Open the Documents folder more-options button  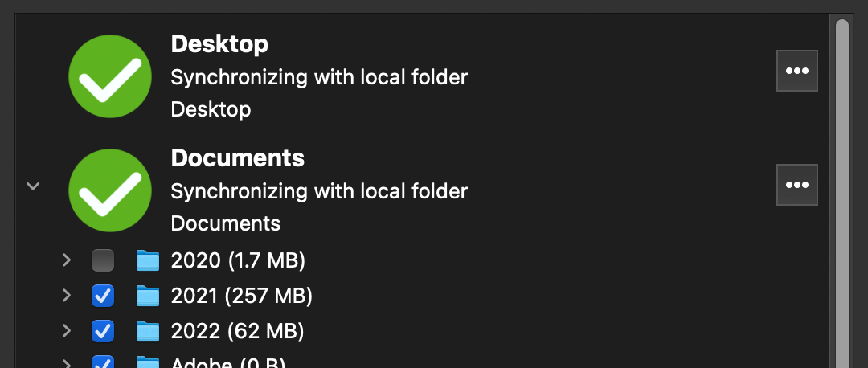796,185
